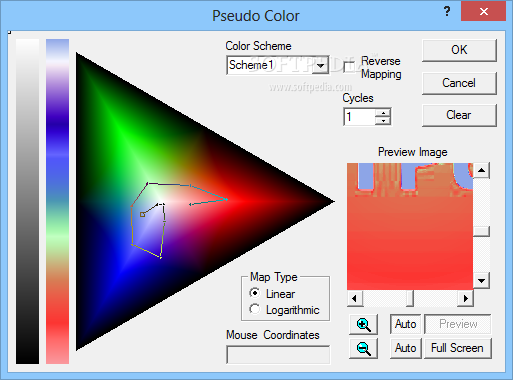The height and width of the screenshot is (380, 513).
Task: Close the Pseudo Color dialog
Action: coord(483,12)
